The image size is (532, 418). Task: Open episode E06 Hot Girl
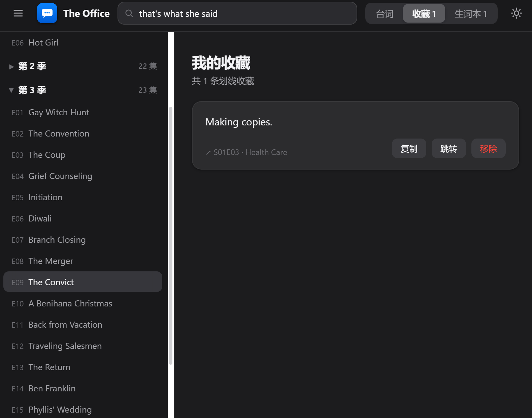[83, 42]
